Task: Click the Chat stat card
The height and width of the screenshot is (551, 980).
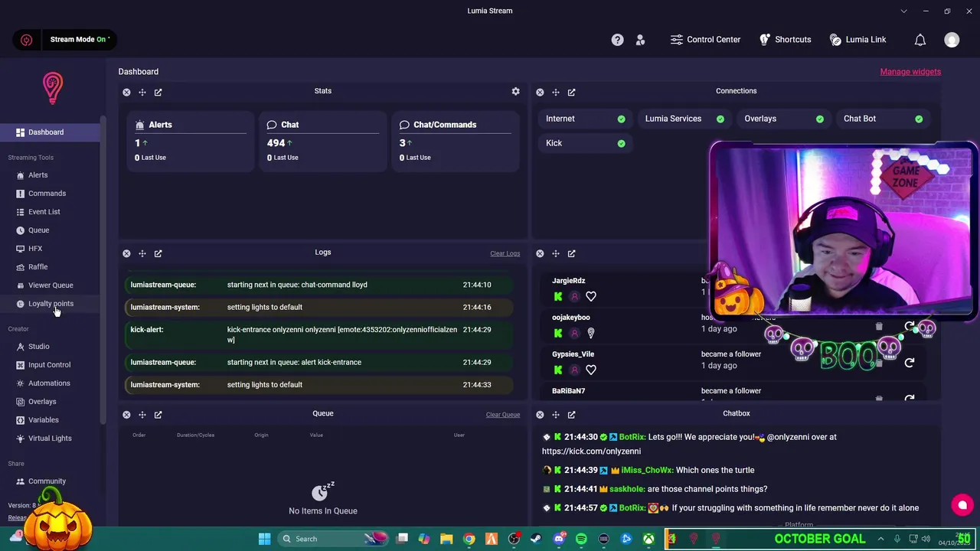Action: click(322, 142)
